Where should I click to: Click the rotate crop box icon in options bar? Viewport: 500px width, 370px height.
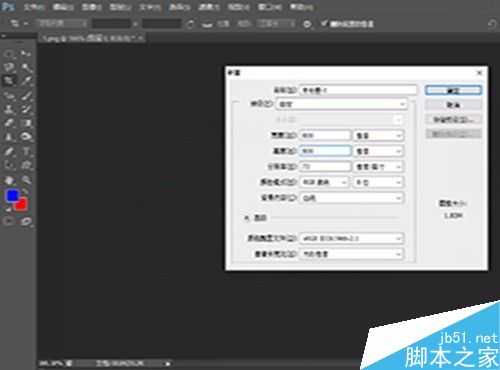190,24
